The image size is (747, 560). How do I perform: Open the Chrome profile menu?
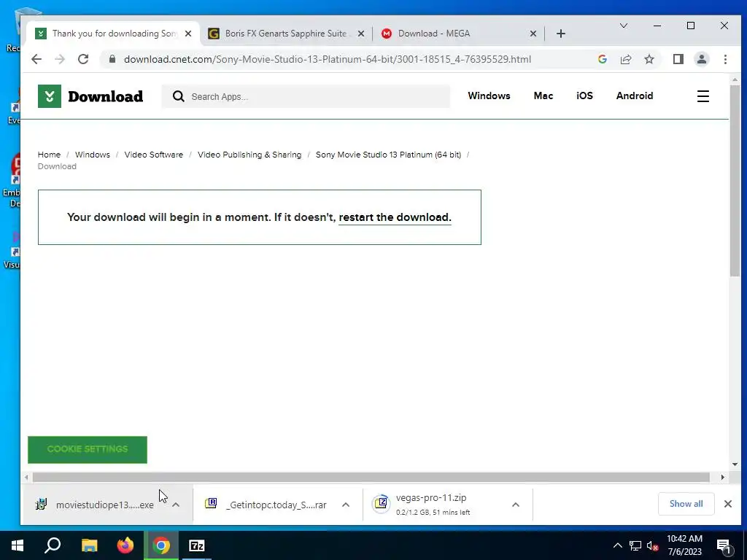[701, 59]
